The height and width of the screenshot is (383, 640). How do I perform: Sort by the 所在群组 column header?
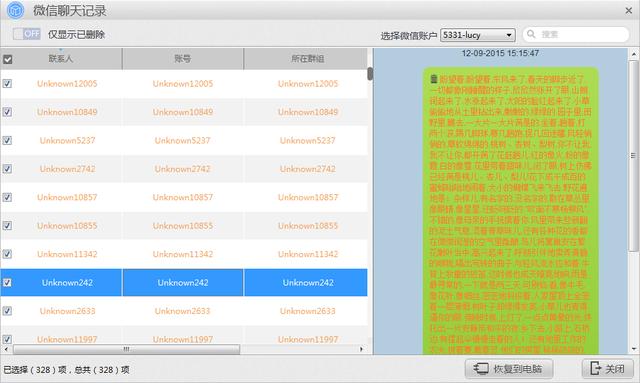[x=307, y=59]
